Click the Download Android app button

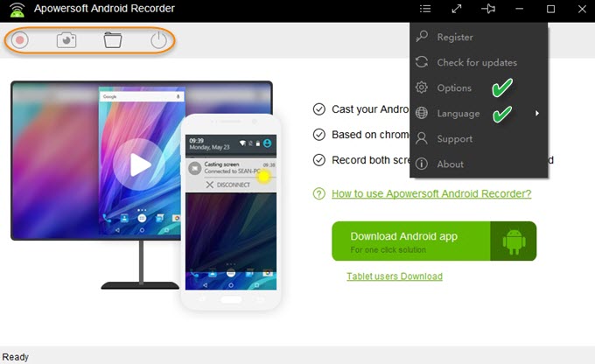434,241
